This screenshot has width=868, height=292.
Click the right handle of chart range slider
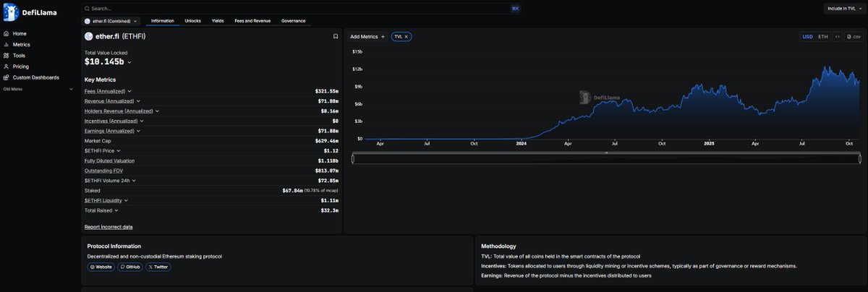[x=859, y=158]
